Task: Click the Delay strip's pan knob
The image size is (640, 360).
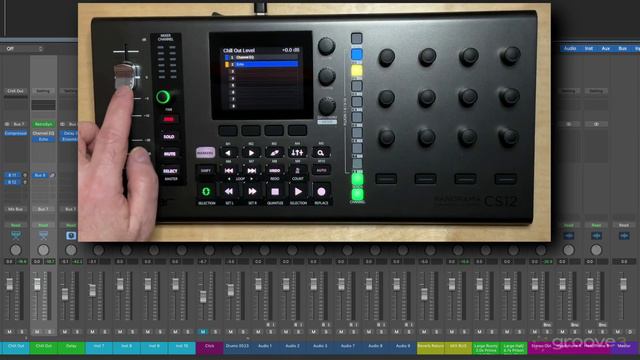Action: (x=71, y=250)
